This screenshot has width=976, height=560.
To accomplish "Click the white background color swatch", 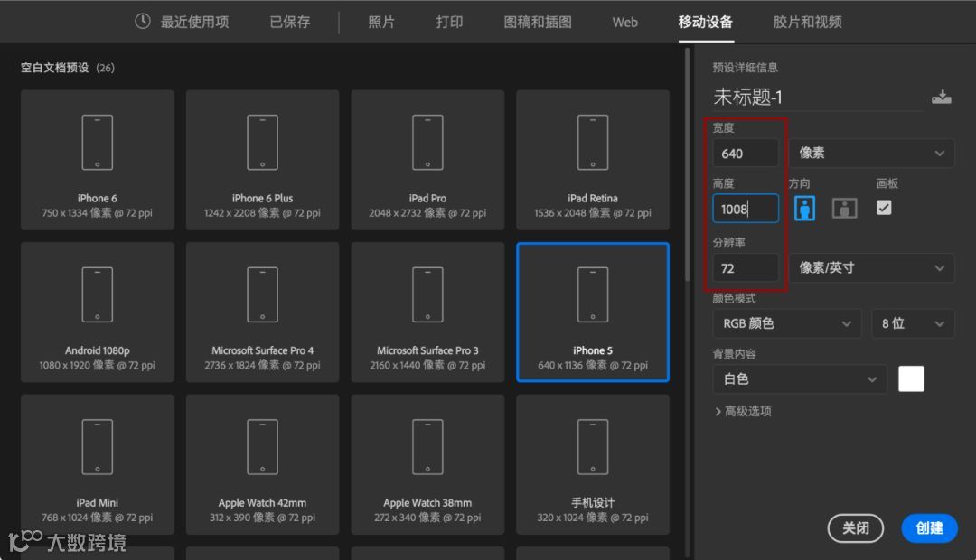I will [x=911, y=379].
